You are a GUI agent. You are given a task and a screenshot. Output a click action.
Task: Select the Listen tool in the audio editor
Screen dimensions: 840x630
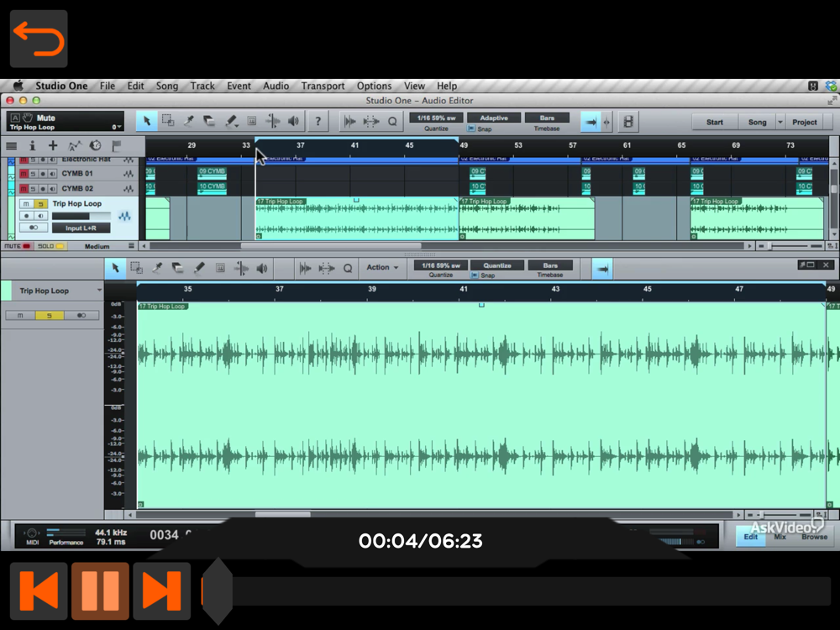pyautogui.click(x=262, y=268)
